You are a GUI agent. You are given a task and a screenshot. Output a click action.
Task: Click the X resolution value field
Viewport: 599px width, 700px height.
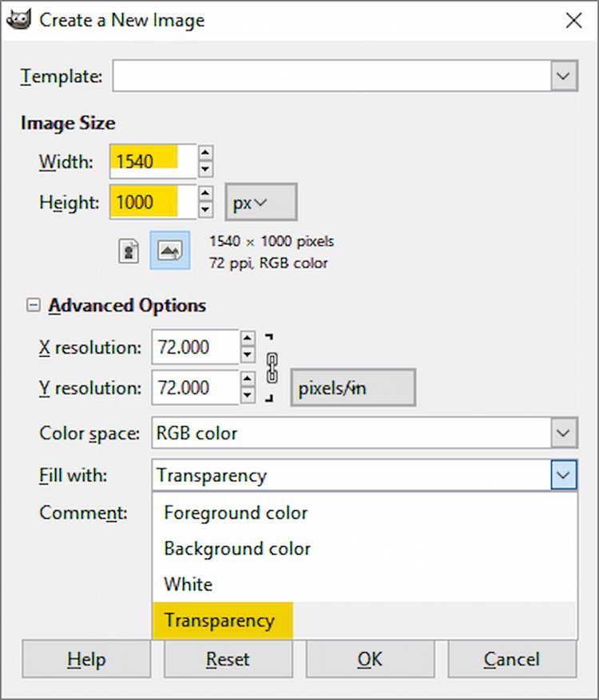196,347
